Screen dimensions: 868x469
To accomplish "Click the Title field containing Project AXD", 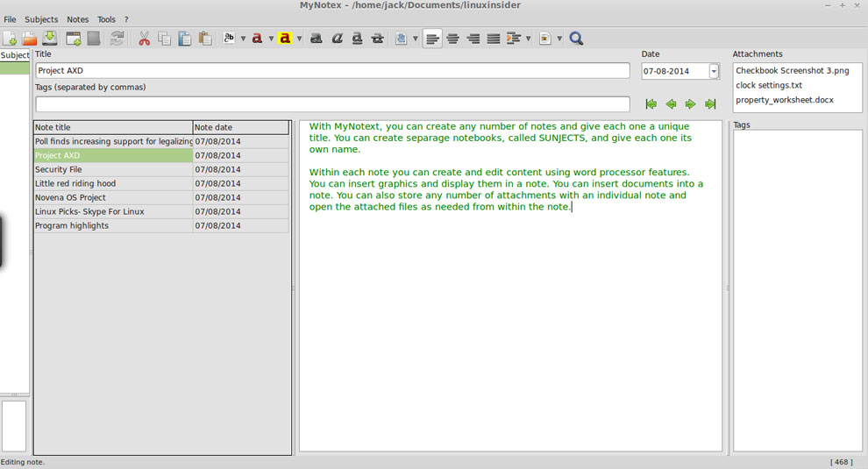I will pyautogui.click(x=332, y=70).
